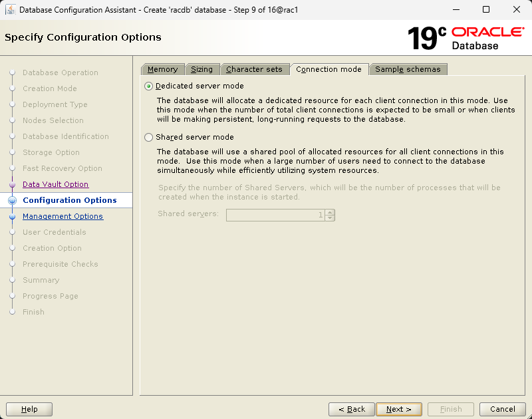
Task: Go to the Sample schemas tab
Action: 408,69
